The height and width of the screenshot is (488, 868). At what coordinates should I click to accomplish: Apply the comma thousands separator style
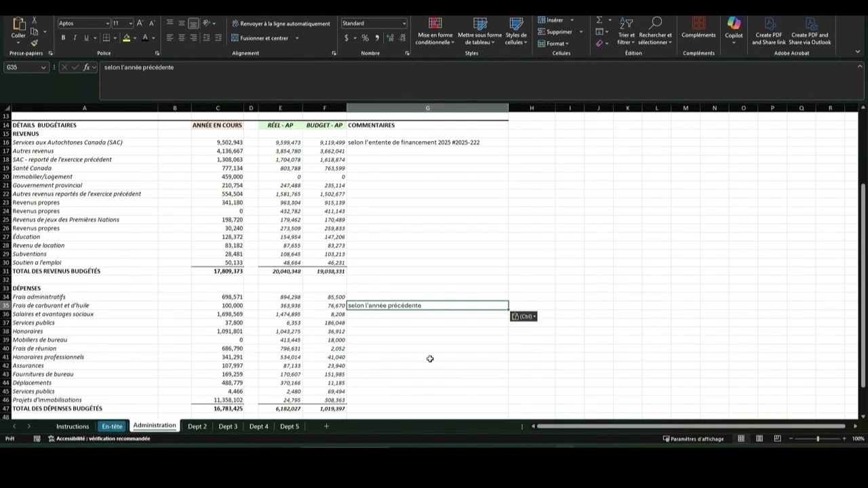[377, 38]
